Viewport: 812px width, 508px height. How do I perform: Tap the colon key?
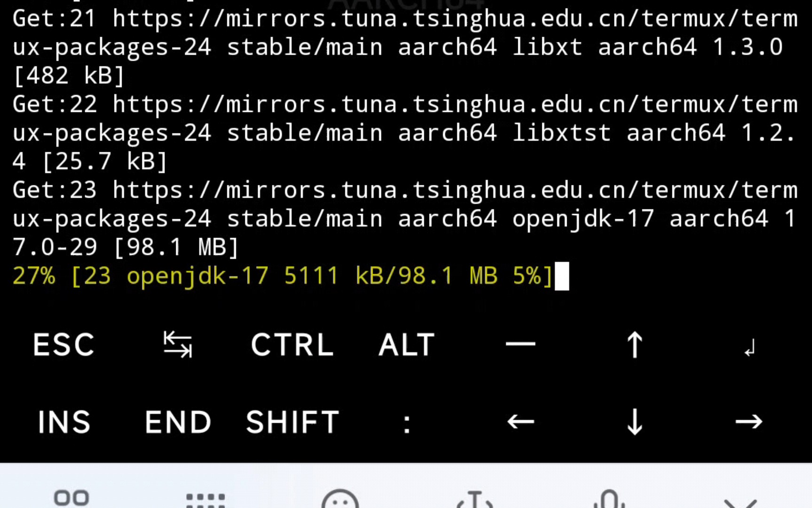[407, 424]
